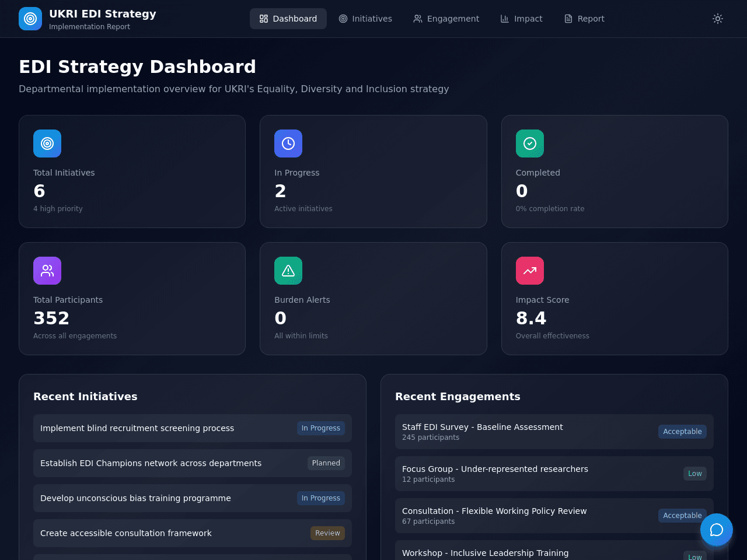Image resolution: width=747 pixels, height=560 pixels.
Task: Click the EDI Strategy Dashboard page title
Action: [137, 66]
